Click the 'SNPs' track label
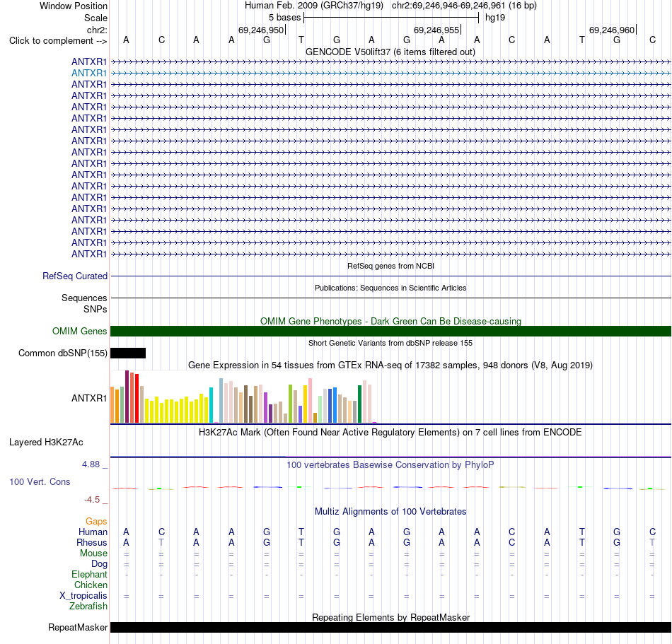Image resolution: width=672 pixels, height=644 pixels. pyautogui.click(x=95, y=309)
